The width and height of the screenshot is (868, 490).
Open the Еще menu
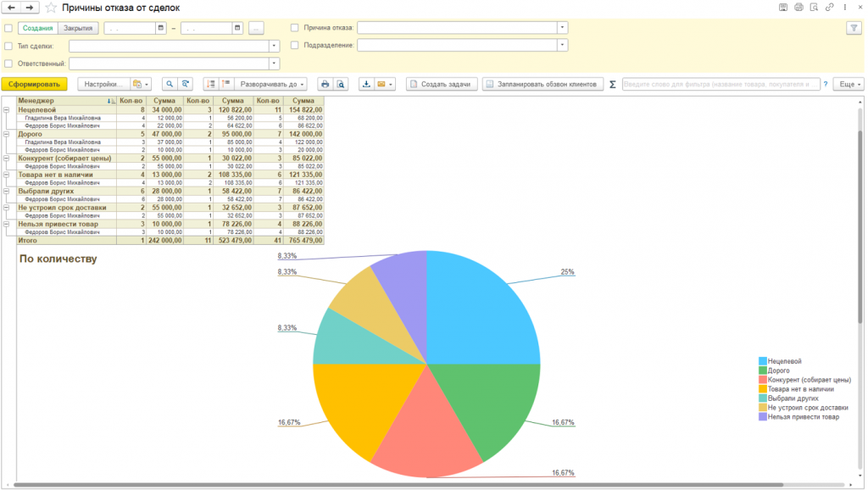pyautogui.click(x=849, y=85)
